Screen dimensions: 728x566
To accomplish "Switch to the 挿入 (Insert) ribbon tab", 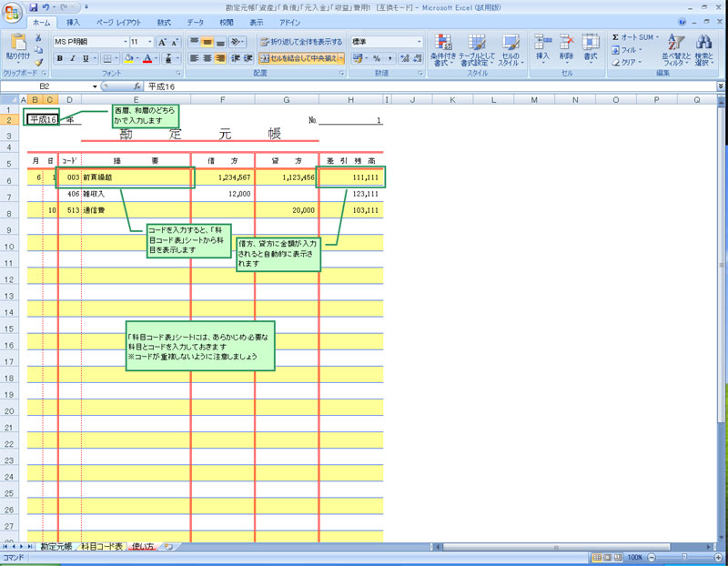I will (x=73, y=22).
